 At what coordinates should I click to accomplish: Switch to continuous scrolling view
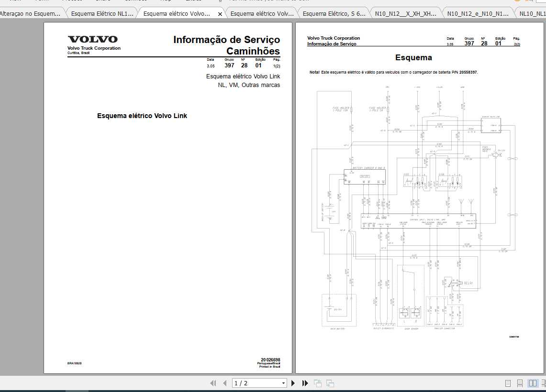point(520,383)
